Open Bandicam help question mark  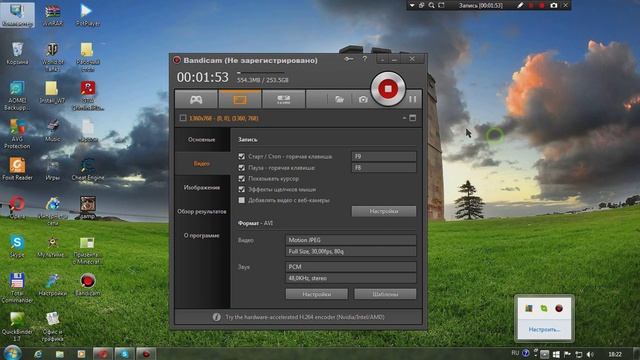(x=364, y=59)
